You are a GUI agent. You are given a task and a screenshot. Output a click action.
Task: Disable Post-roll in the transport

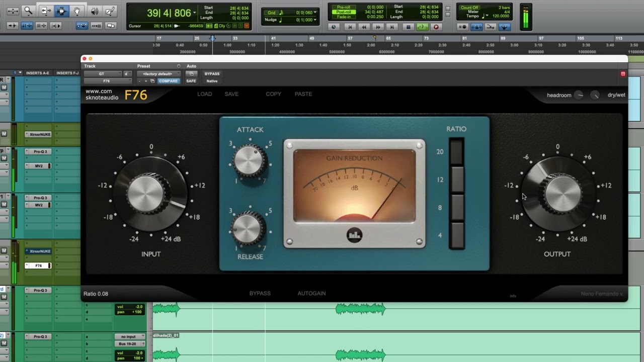pos(344,12)
